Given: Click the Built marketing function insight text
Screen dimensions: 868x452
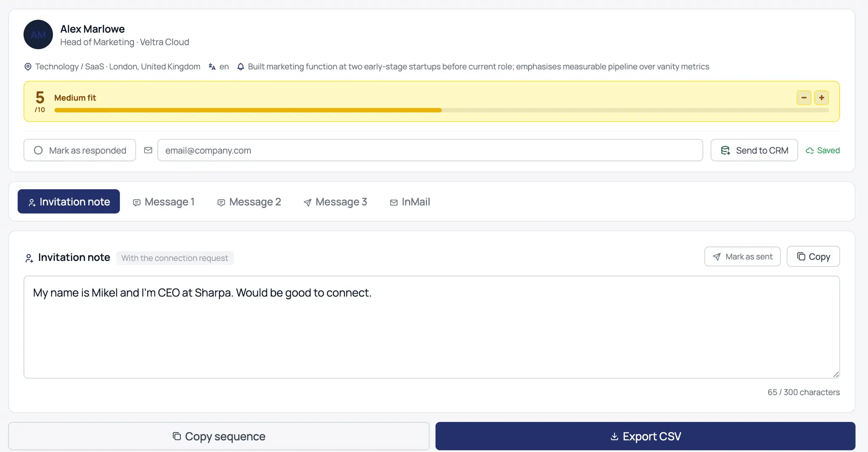Looking at the screenshot, I should pos(479,67).
